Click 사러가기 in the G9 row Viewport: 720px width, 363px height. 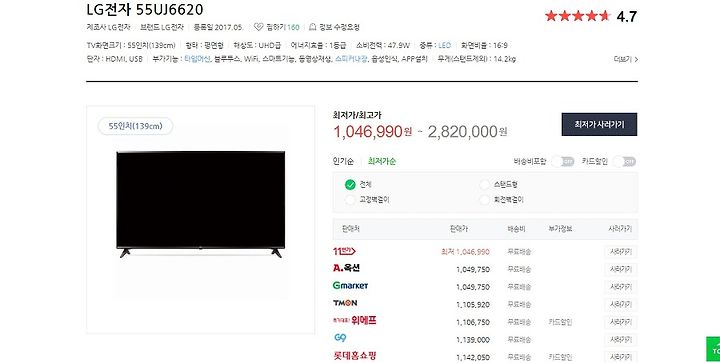[620, 340]
